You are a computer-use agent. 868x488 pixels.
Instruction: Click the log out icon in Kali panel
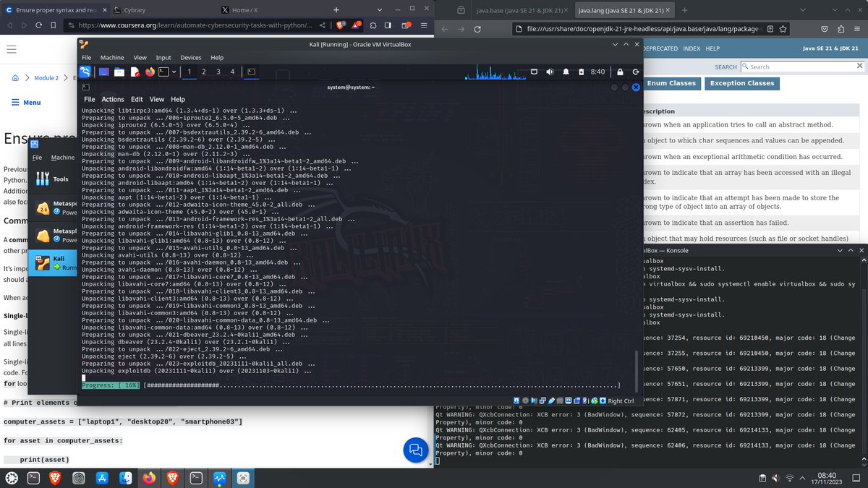coord(635,72)
